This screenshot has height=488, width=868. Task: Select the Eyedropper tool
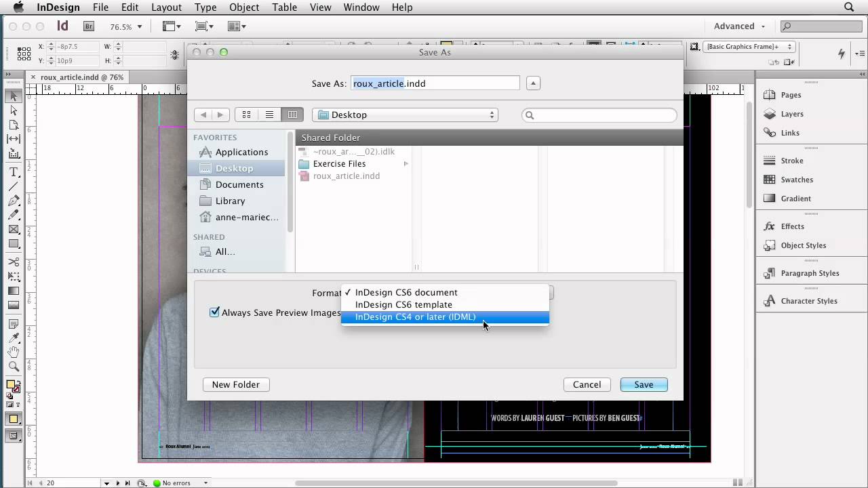[x=14, y=337]
